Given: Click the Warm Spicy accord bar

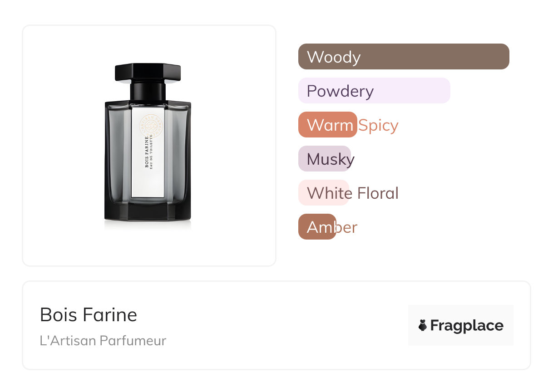Looking at the screenshot, I should [327, 125].
